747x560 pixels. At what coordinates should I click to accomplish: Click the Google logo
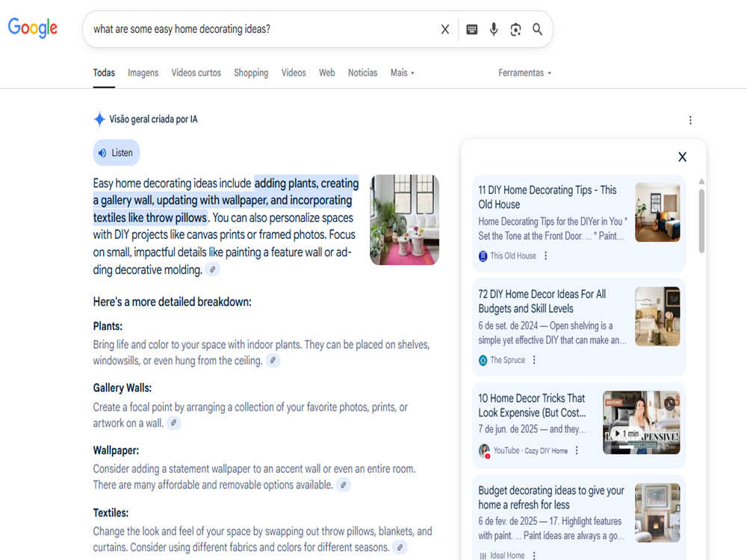point(32,28)
